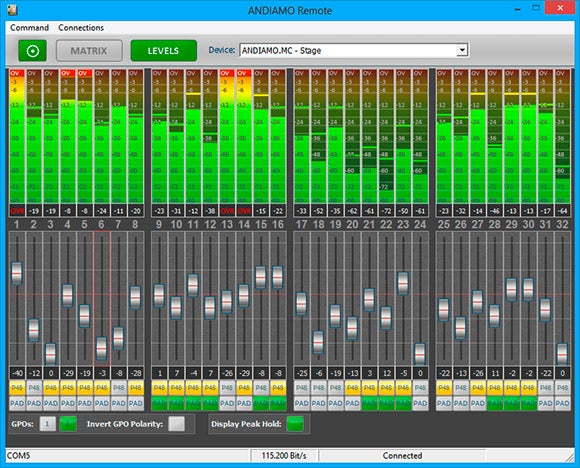
Task: Click channel 13 gain value -26
Action: 227,373
